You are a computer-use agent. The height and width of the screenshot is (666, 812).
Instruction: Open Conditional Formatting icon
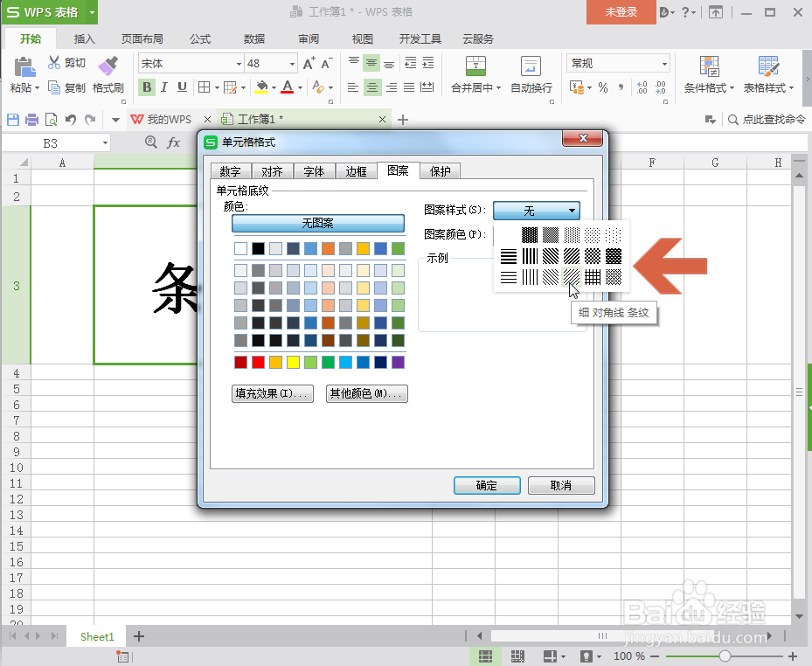(709, 66)
